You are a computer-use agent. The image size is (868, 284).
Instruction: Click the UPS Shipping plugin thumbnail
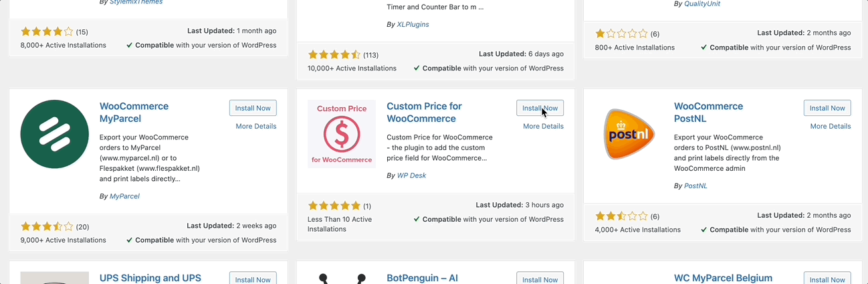coord(55,278)
